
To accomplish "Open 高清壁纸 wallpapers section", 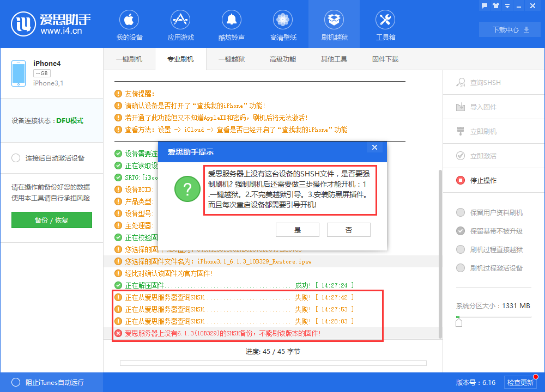I will click(x=282, y=24).
